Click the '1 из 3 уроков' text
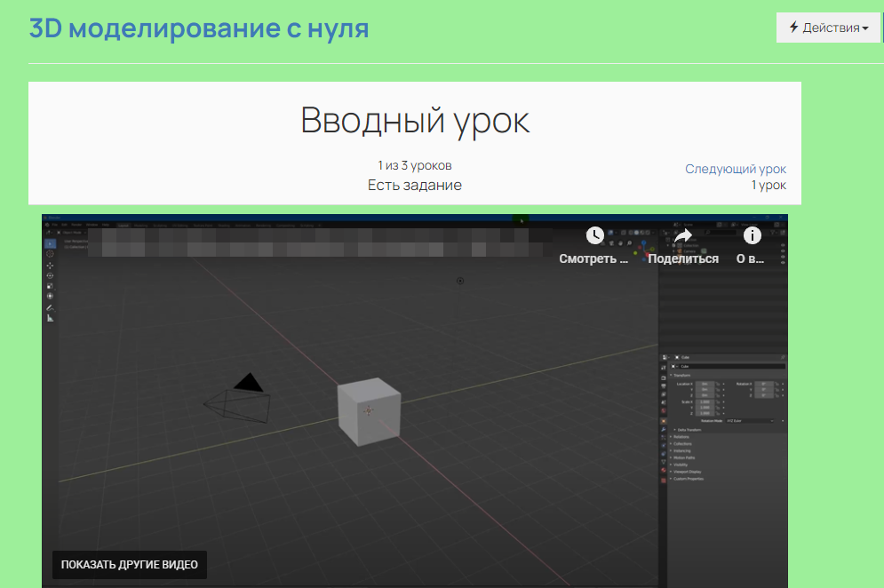884x588 pixels. pos(415,166)
